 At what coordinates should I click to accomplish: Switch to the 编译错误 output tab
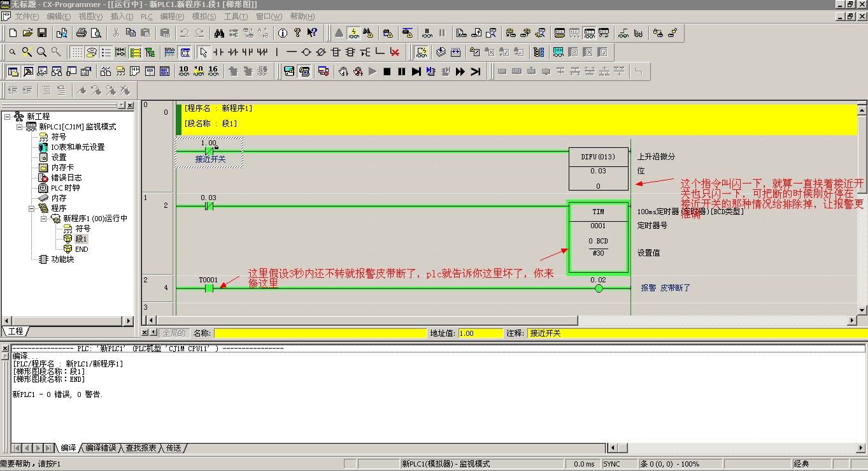coord(101,448)
